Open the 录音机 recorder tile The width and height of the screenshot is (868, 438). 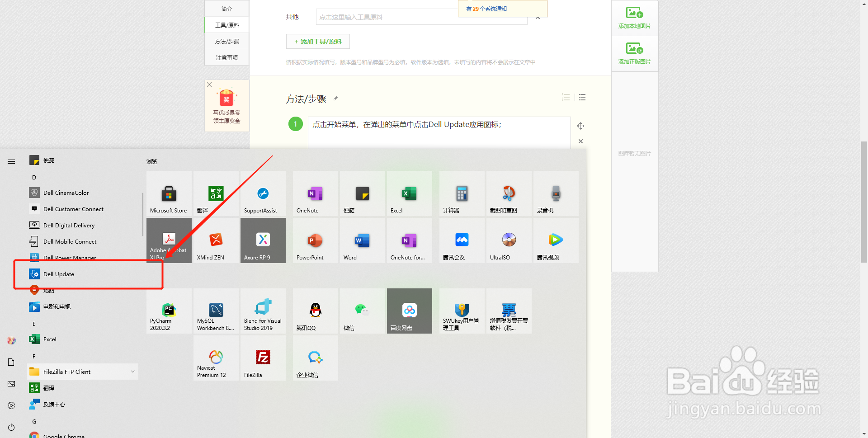pos(556,193)
